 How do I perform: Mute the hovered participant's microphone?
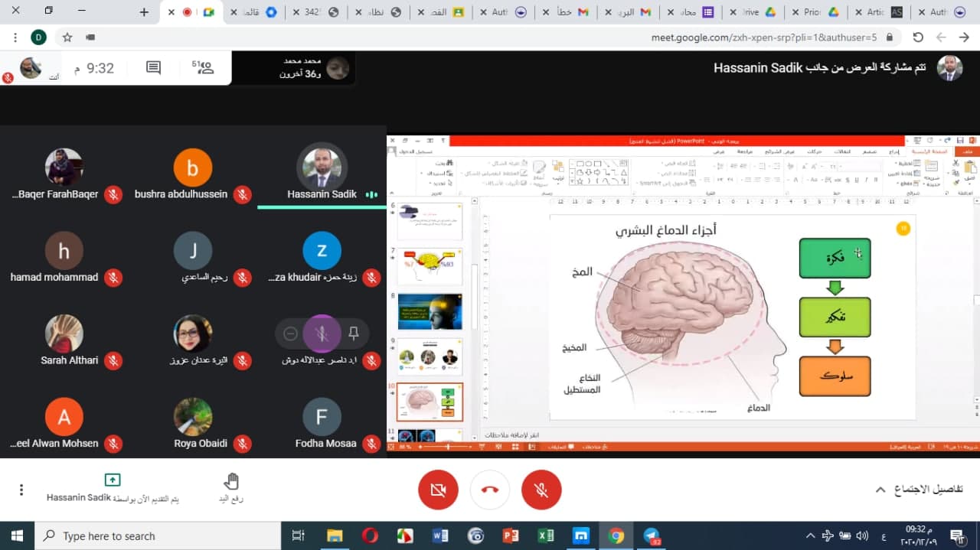coord(322,334)
